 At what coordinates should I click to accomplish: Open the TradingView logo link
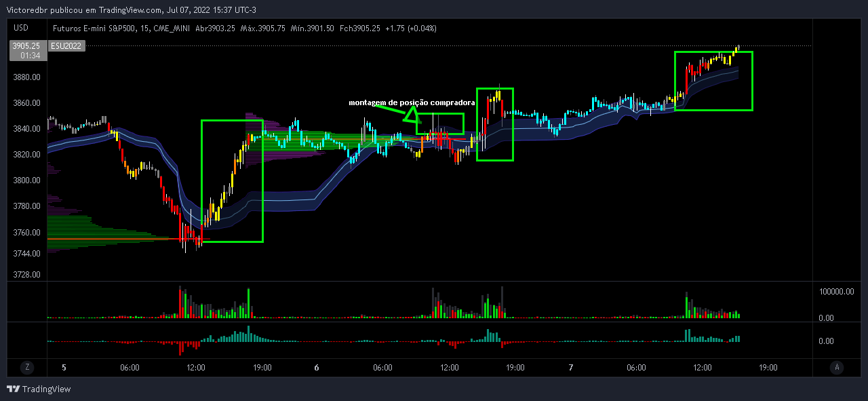click(x=39, y=389)
